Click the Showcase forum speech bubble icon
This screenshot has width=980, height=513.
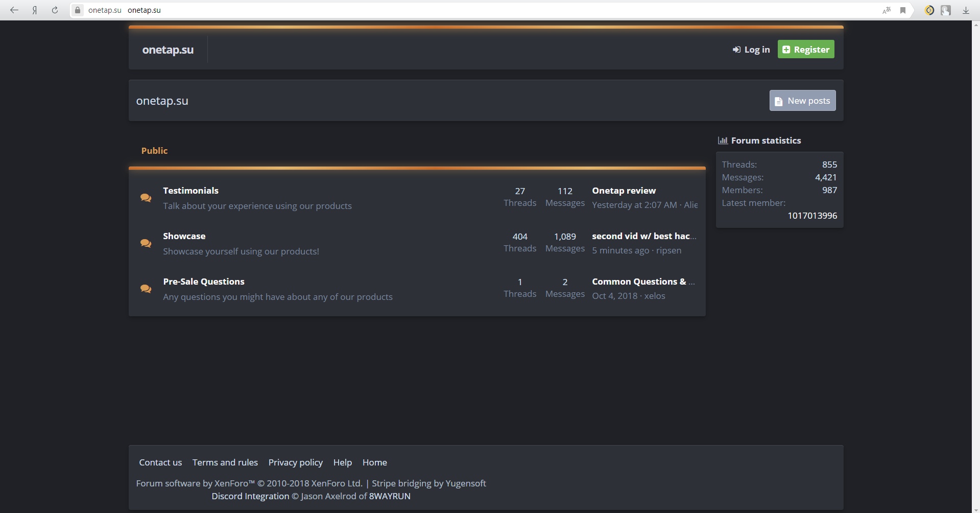click(146, 243)
